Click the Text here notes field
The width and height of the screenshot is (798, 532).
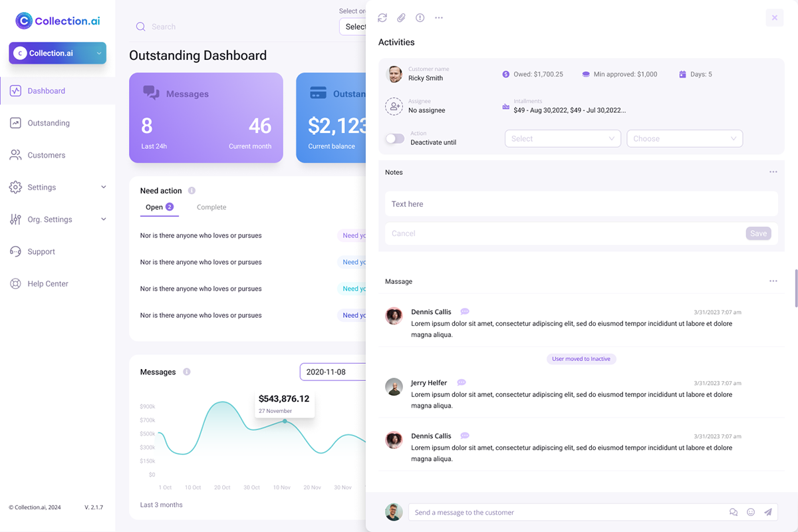(581, 204)
